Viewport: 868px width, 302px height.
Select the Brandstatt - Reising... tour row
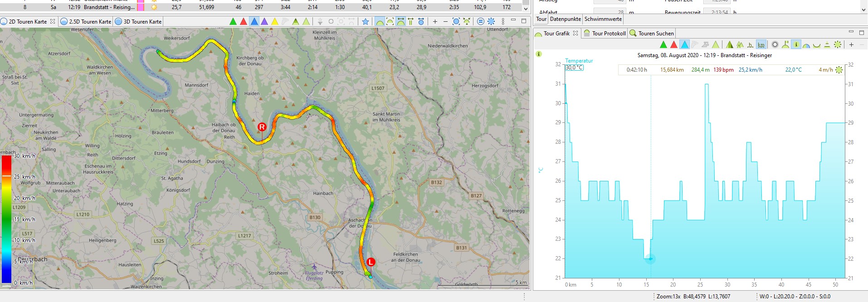pos(264,7)
